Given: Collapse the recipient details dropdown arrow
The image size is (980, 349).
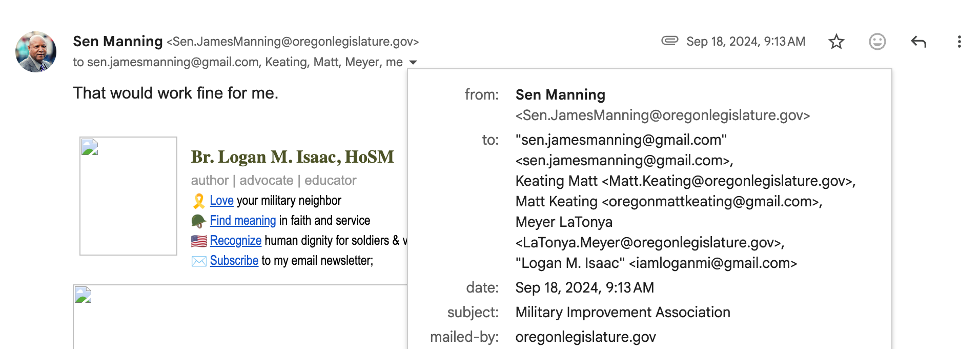Looking at the screenshot, I should 413,63.
